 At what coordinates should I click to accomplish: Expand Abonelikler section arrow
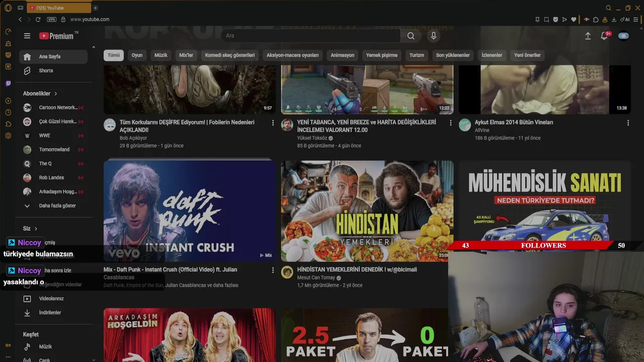tap(55, 94)
